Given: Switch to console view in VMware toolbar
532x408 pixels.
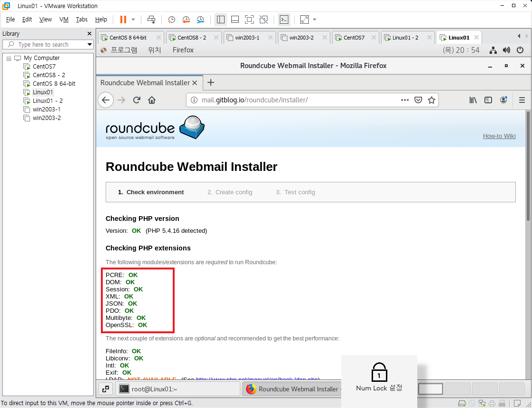Looking at the screenshot, I should click(x=284, y=20).
